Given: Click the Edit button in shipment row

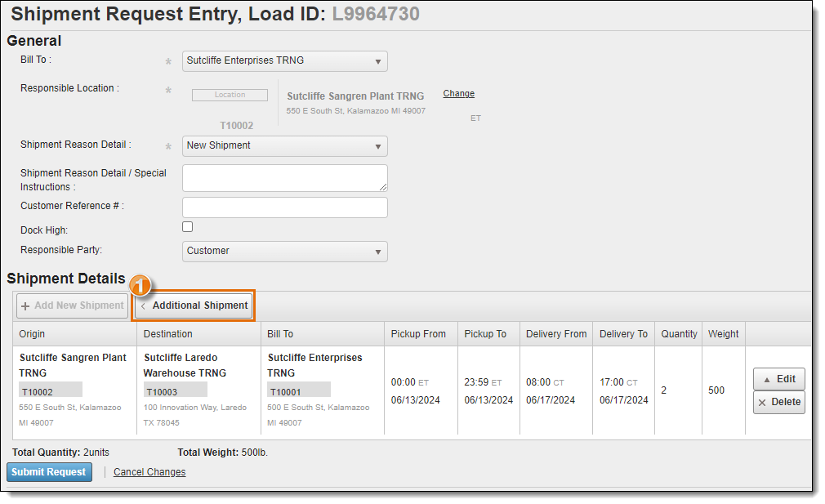Looking at the screenshot, I should (778, 379).
